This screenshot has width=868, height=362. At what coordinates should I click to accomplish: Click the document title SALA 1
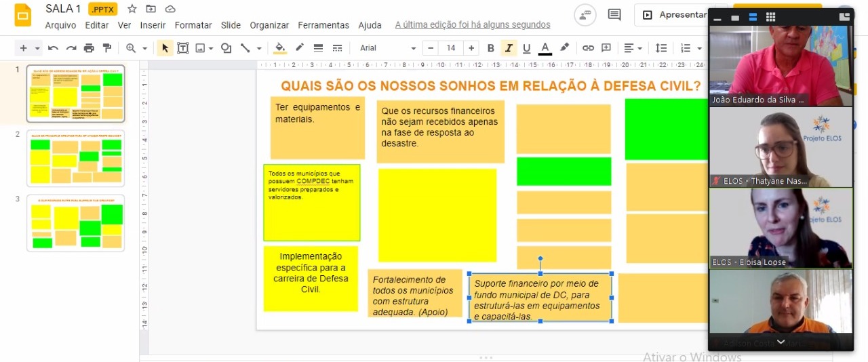pos(63,9)
